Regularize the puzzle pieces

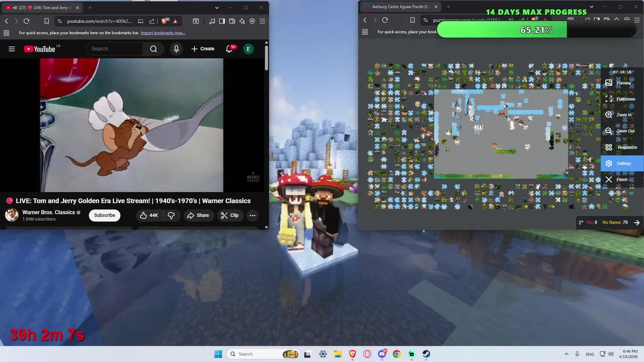pos(621,147)
